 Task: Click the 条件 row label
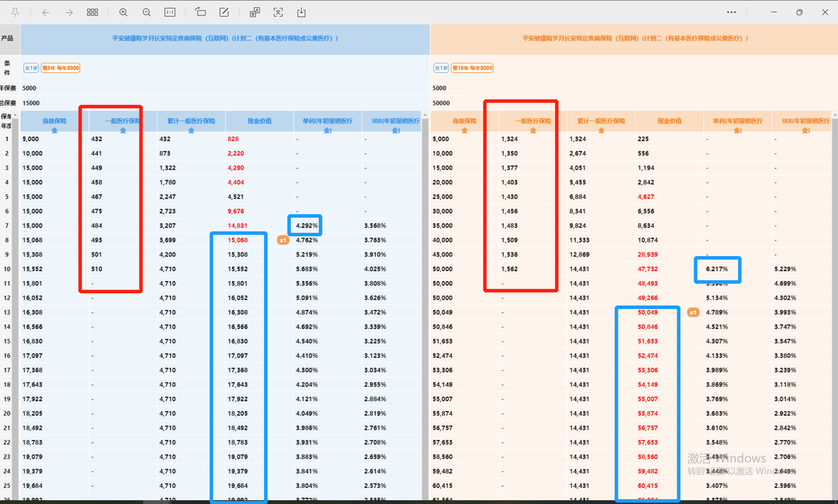tap(7, 68)
